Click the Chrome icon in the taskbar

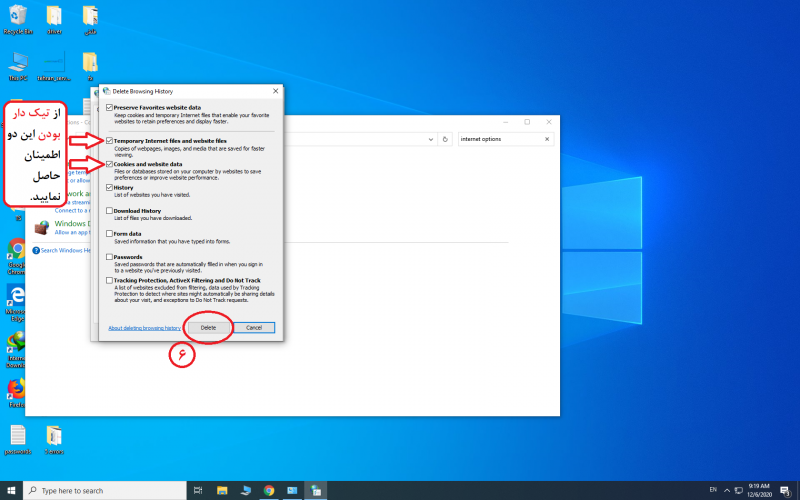coord(269,491)
